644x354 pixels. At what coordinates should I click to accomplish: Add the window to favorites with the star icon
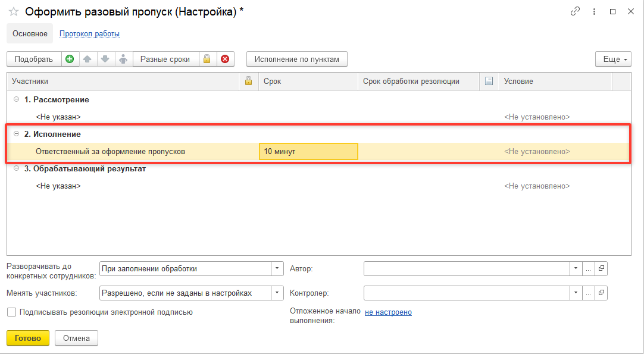[14, 12]
